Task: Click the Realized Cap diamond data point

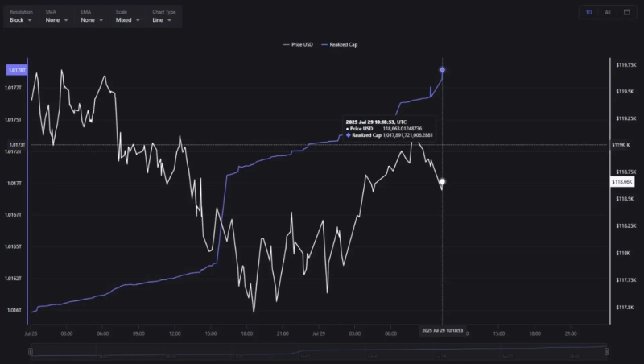Action: tap(442, 70)
